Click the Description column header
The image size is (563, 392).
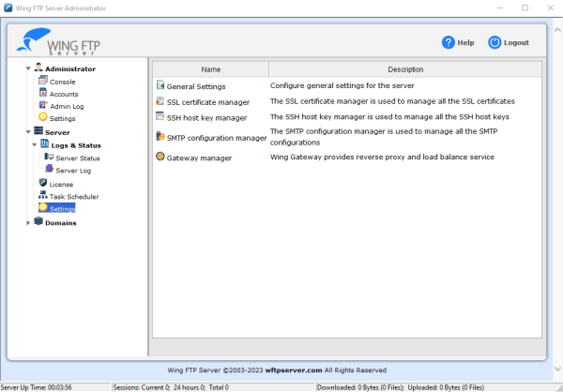405,69
